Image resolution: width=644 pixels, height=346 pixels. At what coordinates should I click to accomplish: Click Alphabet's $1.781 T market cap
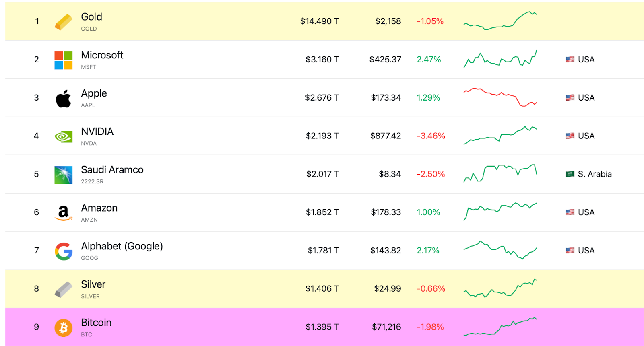[x=323, y=250]
